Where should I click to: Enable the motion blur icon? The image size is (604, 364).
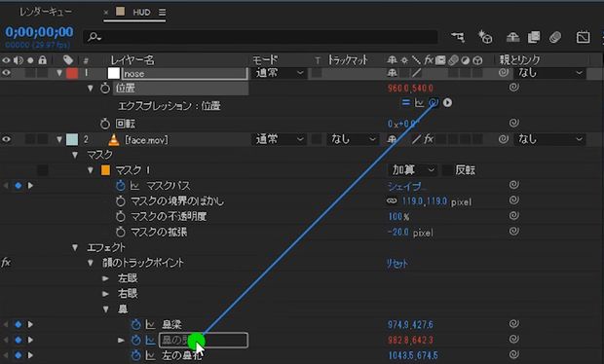point(555,37)
